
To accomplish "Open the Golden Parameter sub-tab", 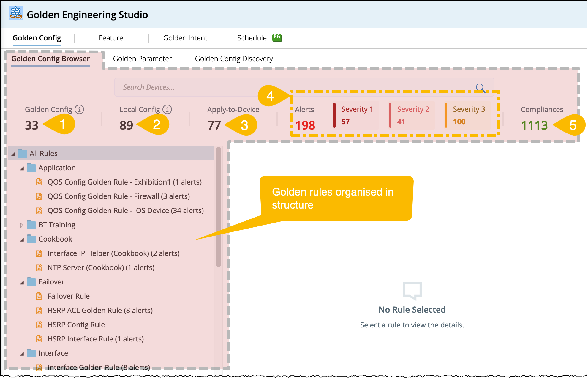I will coord(142,59).
